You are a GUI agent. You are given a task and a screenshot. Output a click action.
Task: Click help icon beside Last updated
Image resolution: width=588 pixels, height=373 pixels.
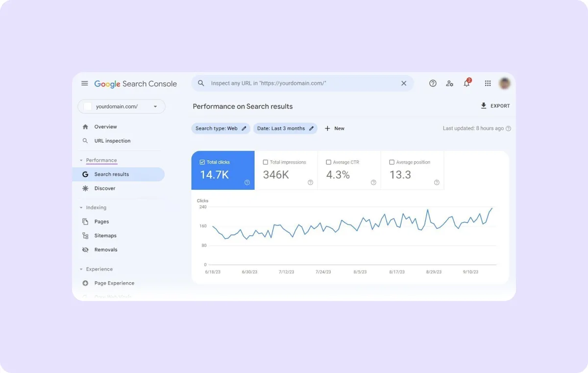tap(508, 128)
